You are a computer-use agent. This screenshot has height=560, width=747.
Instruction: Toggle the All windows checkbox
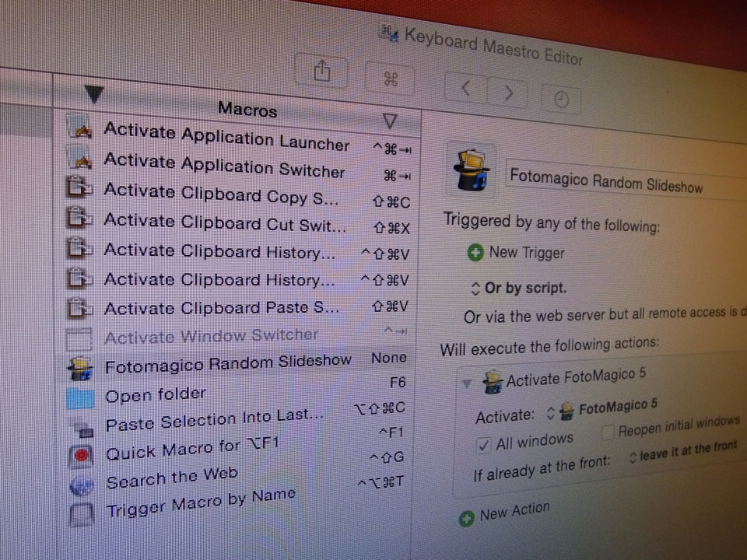click(483, 446)
